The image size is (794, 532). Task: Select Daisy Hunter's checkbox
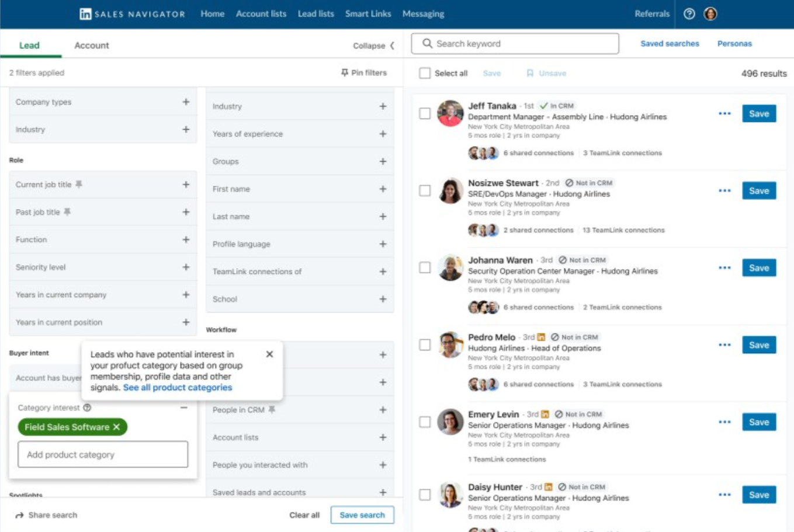click(425, 495)
